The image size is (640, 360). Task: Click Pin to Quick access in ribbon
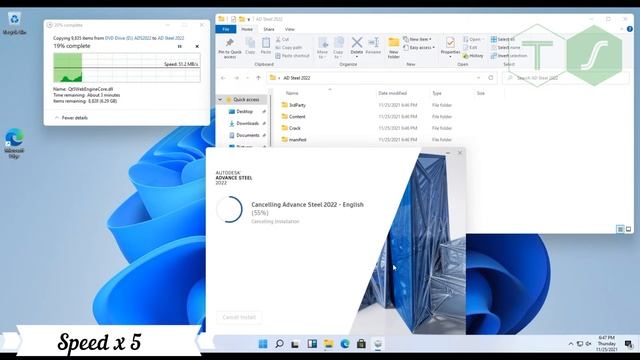[x=230, y=48]
